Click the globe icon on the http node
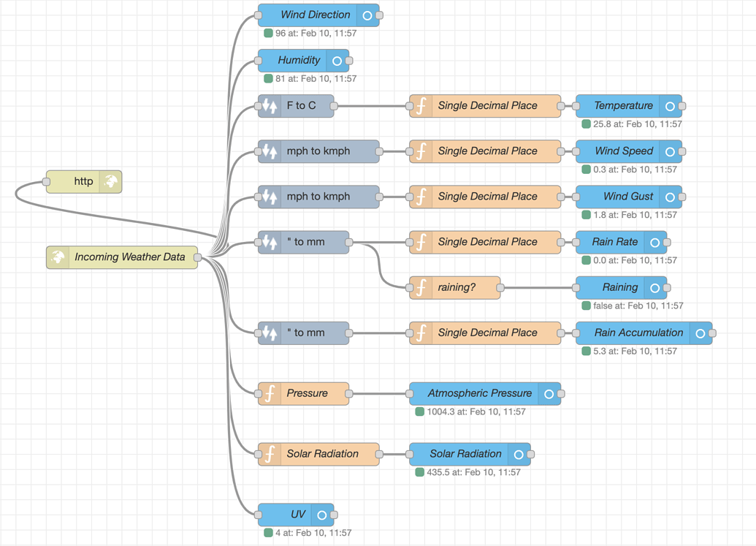756x546 pixels. pos(110,181)
